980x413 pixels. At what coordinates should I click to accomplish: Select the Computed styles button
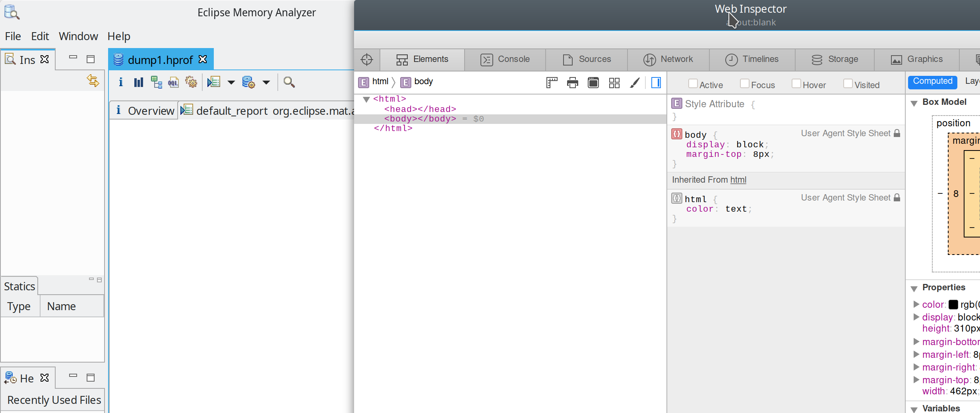tap(932, 82)
